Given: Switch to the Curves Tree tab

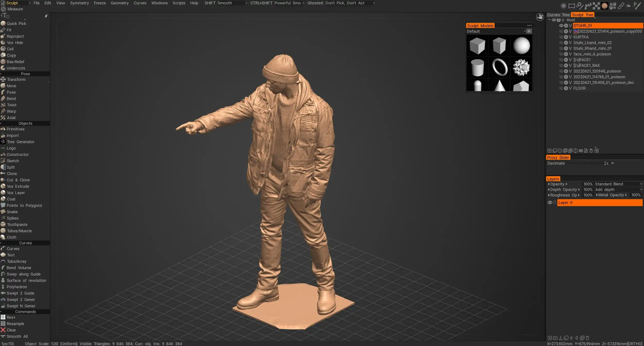Looking at the screenshot, I should click(558, 15).
